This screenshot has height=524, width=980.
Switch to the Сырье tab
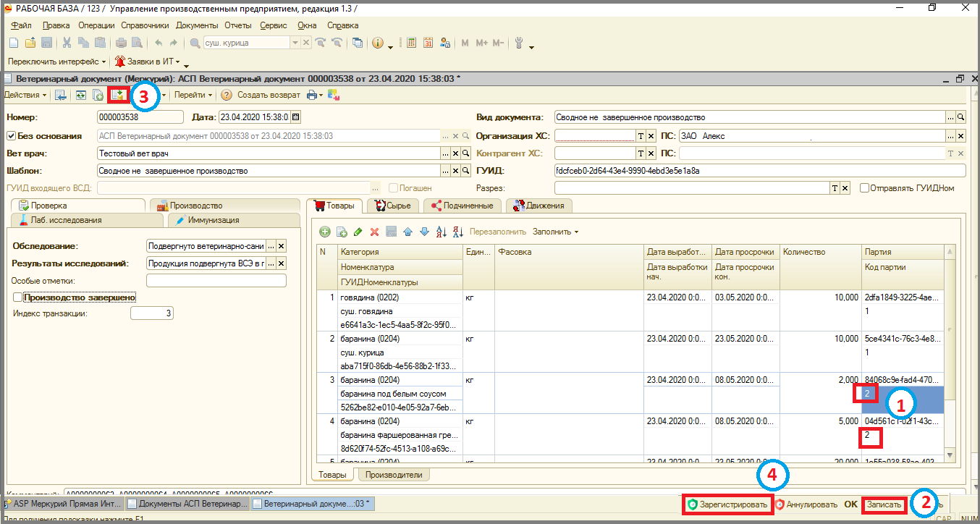click(x=394, y=206)
